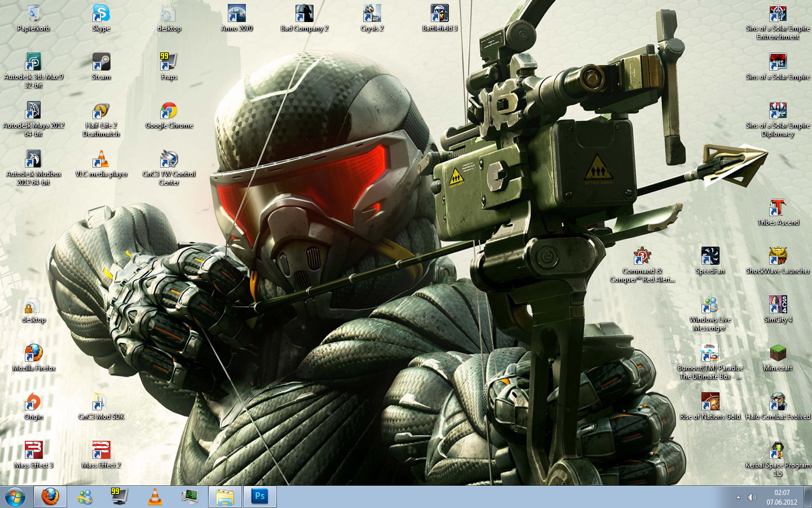Switch to Firefox in the taskbar

pos(50,497)
